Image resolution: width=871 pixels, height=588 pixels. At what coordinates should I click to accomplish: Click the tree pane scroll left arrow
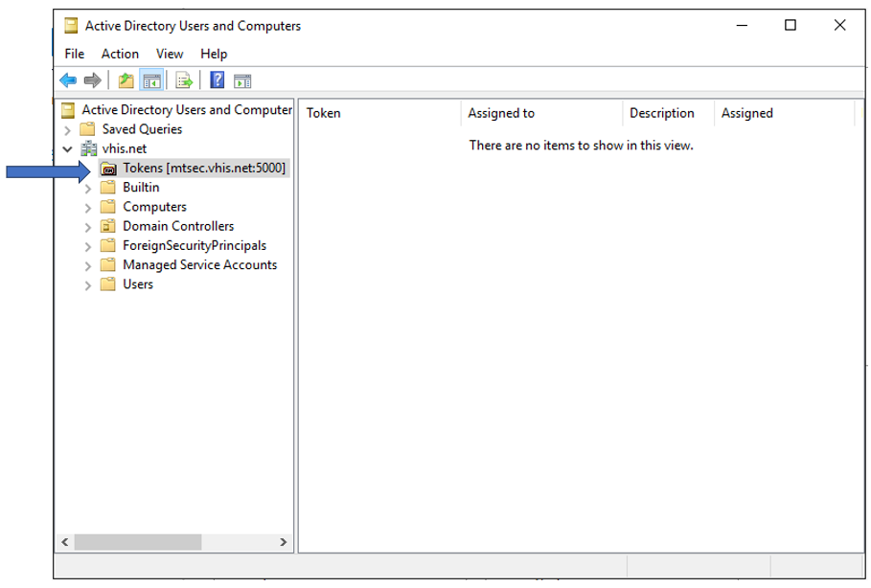(65, 542)
